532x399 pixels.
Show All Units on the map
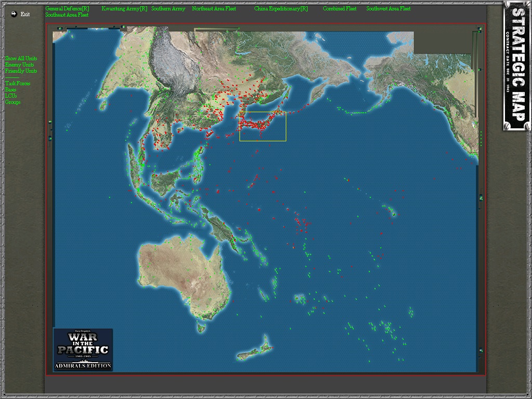21,58
